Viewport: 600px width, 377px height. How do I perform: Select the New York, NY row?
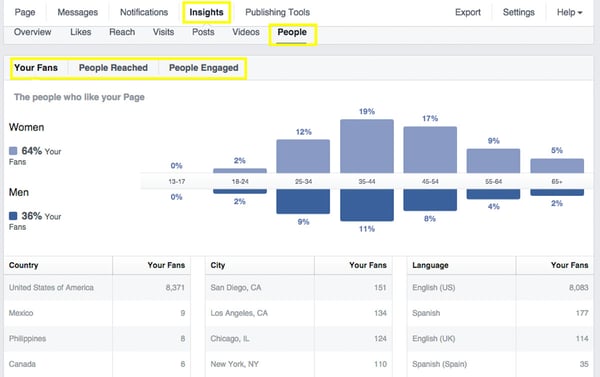(x=299, y=364)
